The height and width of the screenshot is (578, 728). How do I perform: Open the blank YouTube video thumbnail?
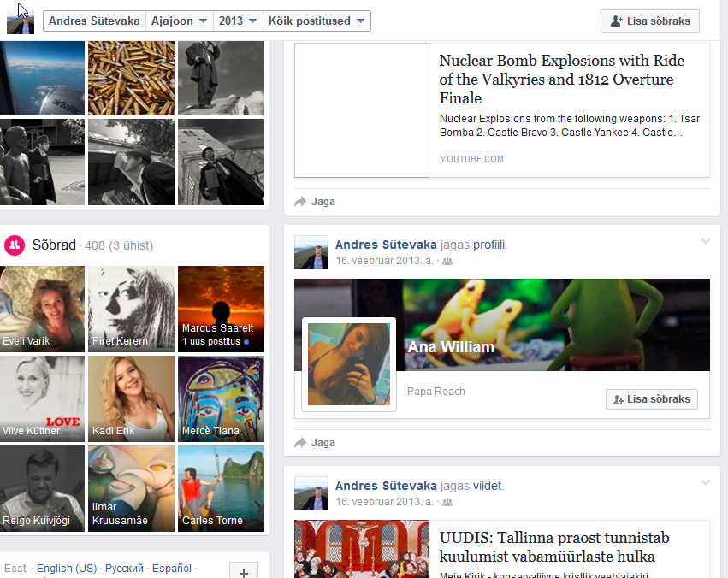pyautogui.click(x=362, y=110)
